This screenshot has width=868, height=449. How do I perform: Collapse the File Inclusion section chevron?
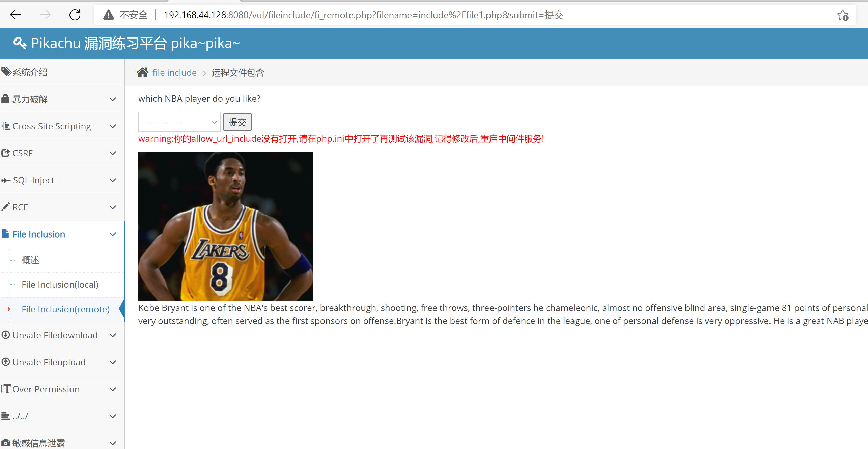coord(113,234)
